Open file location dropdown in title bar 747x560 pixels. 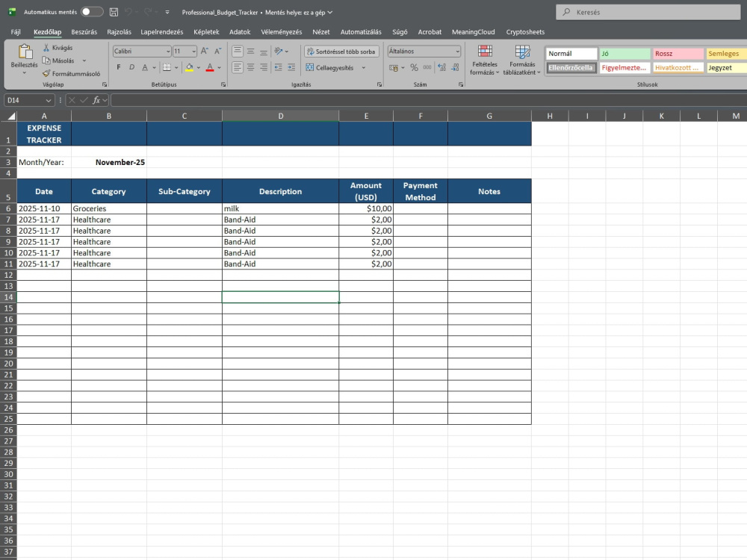(329, 13)
